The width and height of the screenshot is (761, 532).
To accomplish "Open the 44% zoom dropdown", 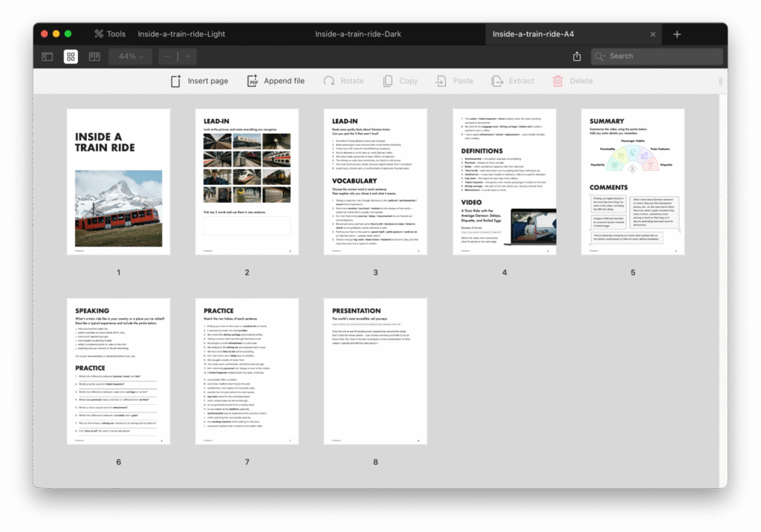I will (131, 56).
